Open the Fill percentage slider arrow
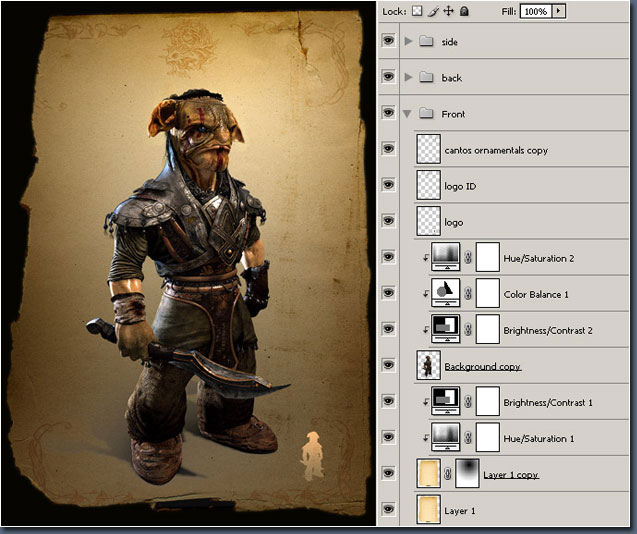This screenshot has height=534, width=637. coord(559,11)
